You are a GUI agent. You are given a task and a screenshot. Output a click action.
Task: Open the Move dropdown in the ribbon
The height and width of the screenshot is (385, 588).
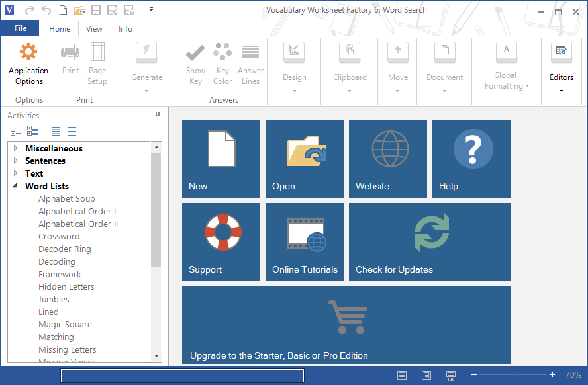398,67
